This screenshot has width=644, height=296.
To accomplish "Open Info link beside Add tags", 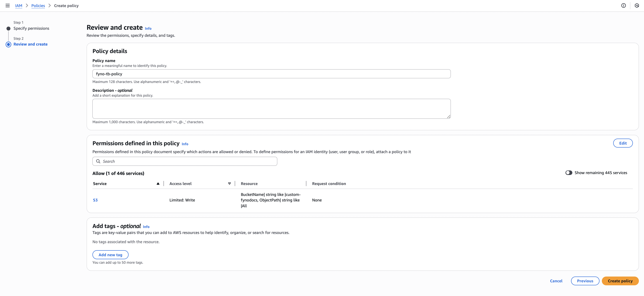I will [146, 227].
